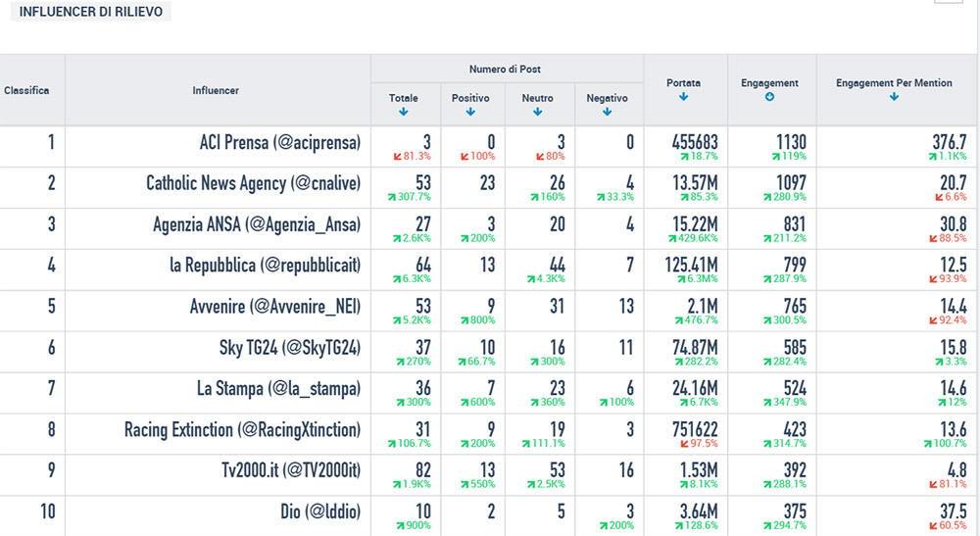
Task: Open Racing Extinction (@RacingXtinction) influencer
Action: [242, 430]
